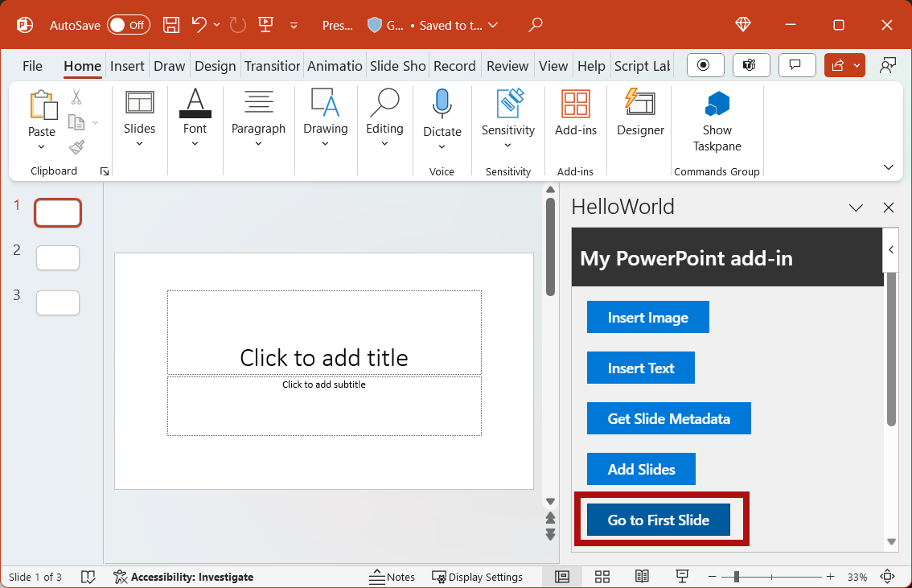
Task: Expand the Paste options arrow
Action: pyautogui.click(x=41, y=146)
